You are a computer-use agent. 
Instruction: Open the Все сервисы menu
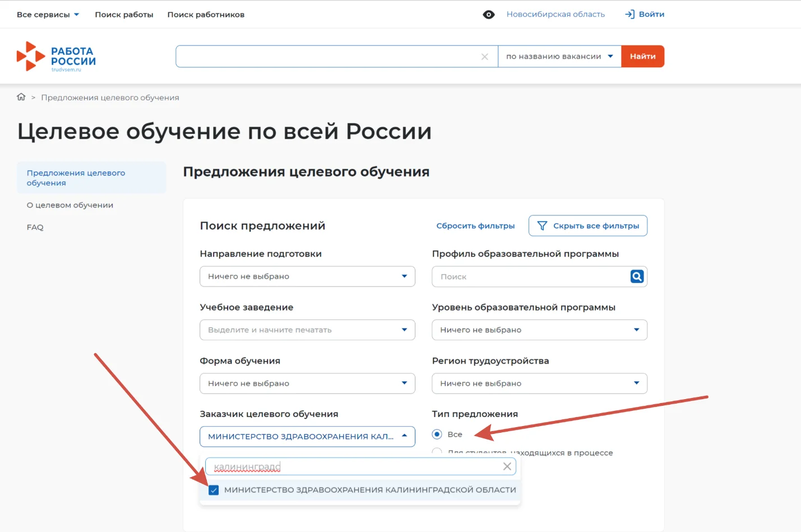pyautogui.click(x=48, y=15)
